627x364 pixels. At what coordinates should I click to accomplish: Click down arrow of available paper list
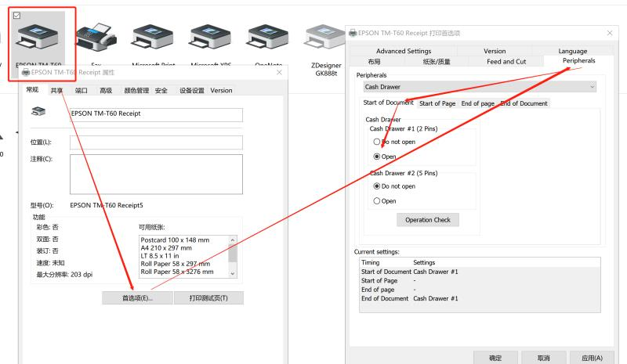pyautogui.click(x=233, y=274)
